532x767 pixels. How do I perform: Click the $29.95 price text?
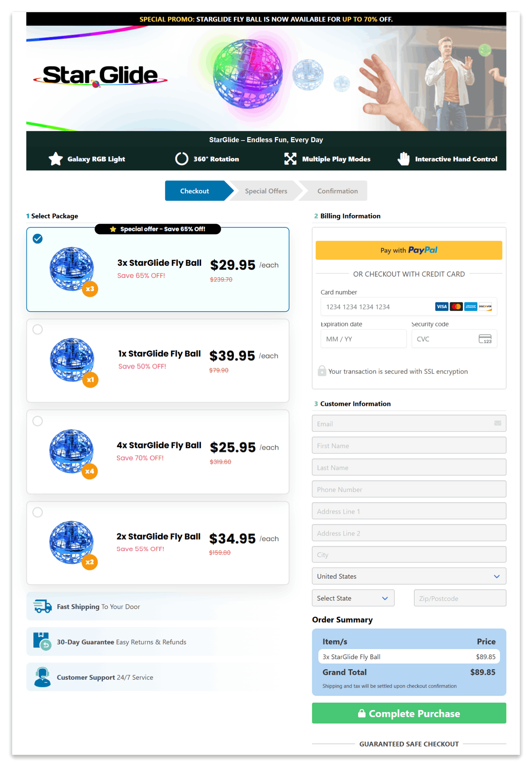pos(233,265)
